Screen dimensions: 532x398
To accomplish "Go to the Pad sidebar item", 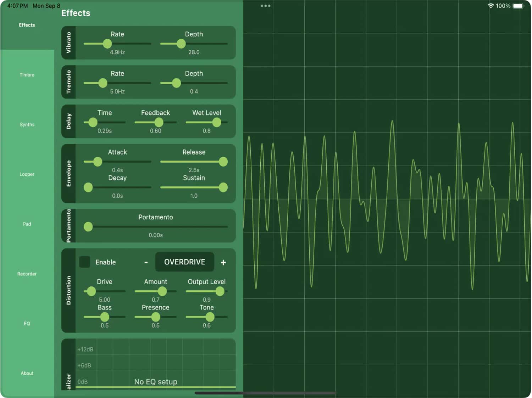I will [27, 224].
